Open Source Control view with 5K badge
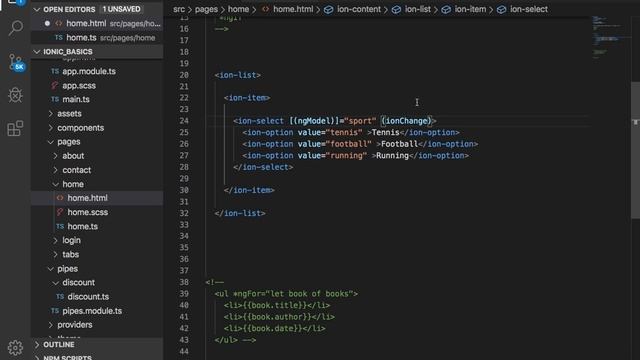640x360 pixels. [x=16, y=62]
